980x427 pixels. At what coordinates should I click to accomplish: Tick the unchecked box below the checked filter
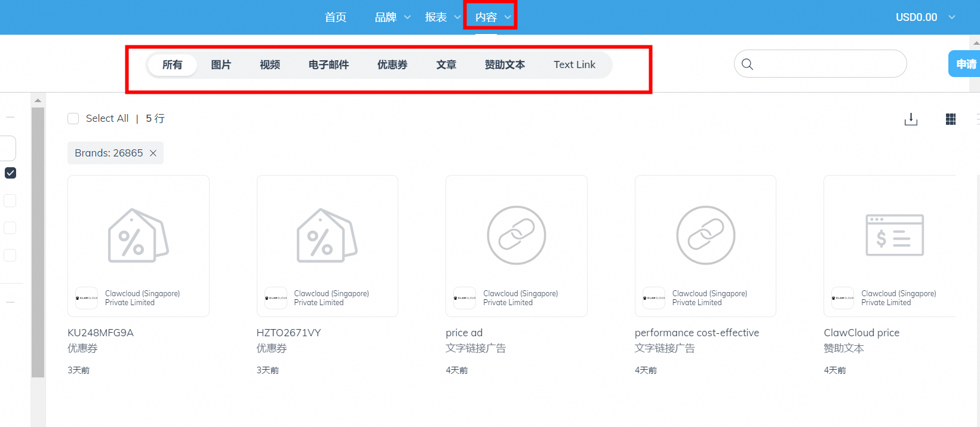click(x=10, y=201)
